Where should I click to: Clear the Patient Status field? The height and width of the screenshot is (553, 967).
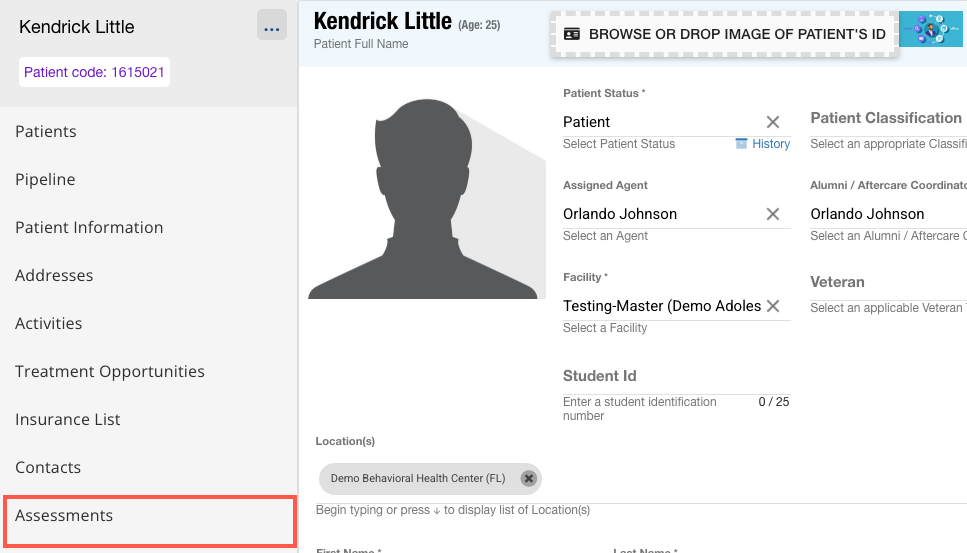click(772, 122)
